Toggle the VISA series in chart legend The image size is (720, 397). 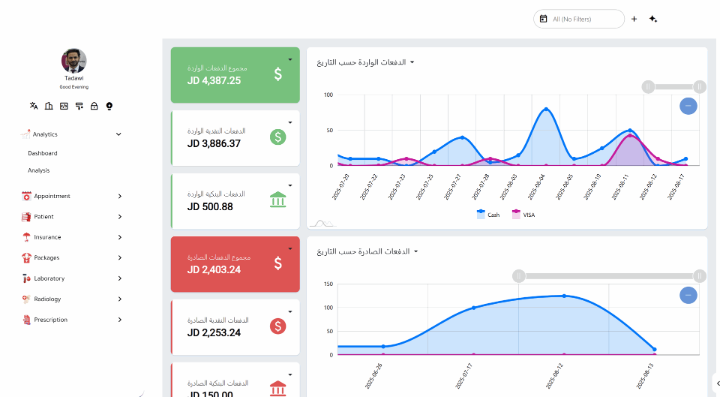coord(523,214)
